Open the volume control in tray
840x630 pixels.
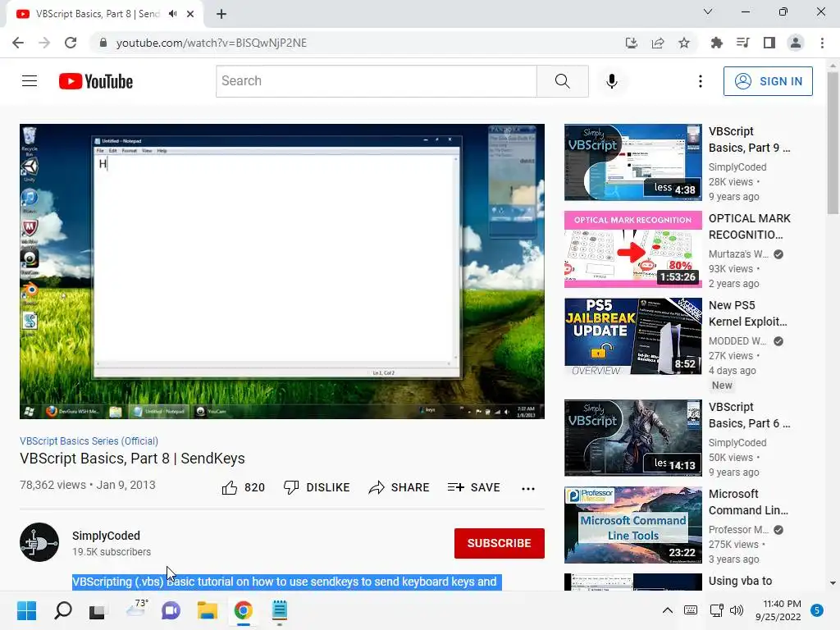[737, 610]
